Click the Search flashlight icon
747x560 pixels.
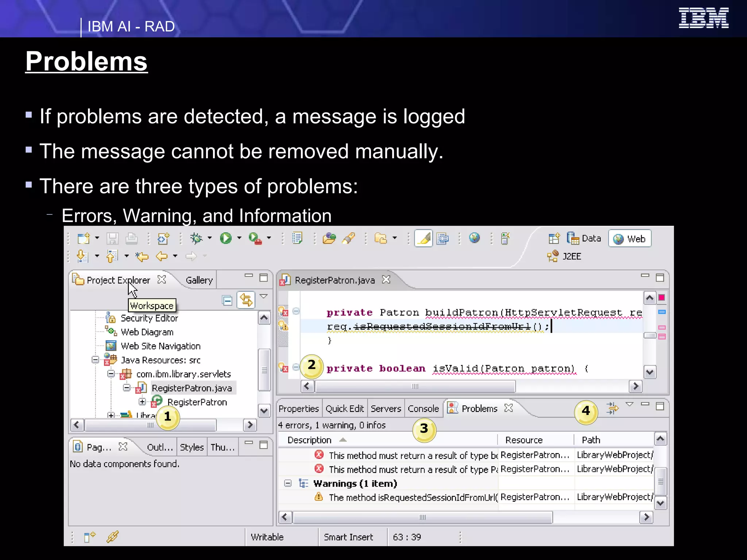click(x=348, y=238)
